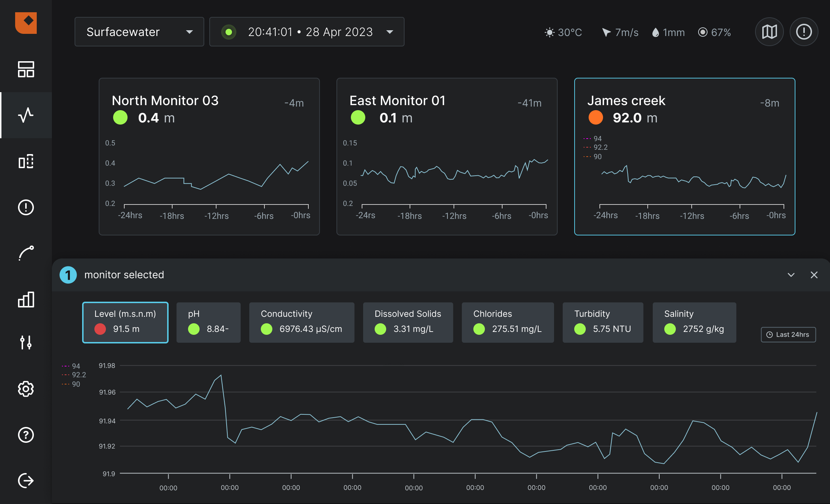Open the dashboard layout icon in sidebar

pyautogui.click(x=26, y=69)
